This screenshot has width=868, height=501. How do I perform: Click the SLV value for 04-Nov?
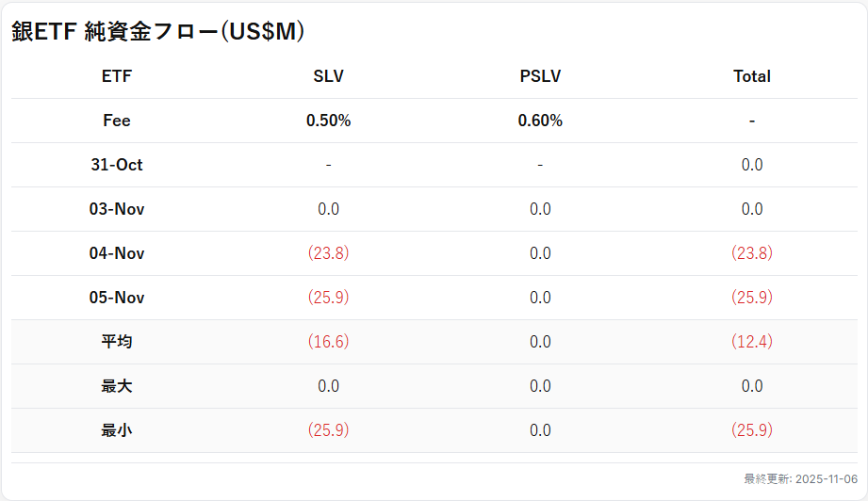click(x=328, y=253)
